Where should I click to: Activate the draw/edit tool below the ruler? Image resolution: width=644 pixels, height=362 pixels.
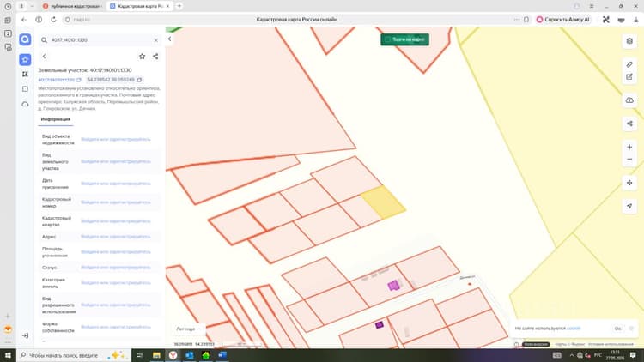point(629,76)
